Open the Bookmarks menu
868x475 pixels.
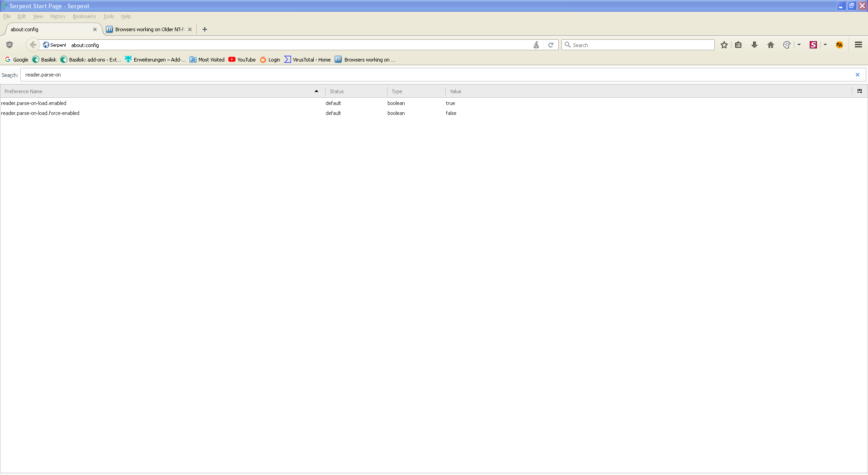pyautogui.click(x=84, y=16)
